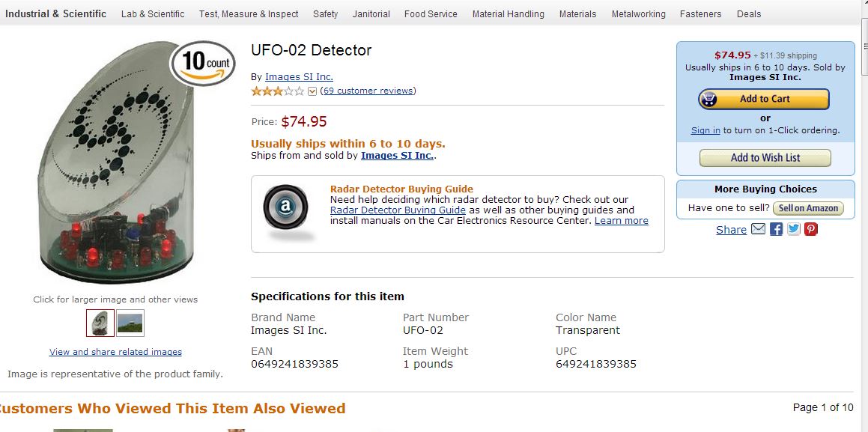868x432 pixels.
Task: Expand the star rating breakdown dropdown
Action: tap(313, 91)
